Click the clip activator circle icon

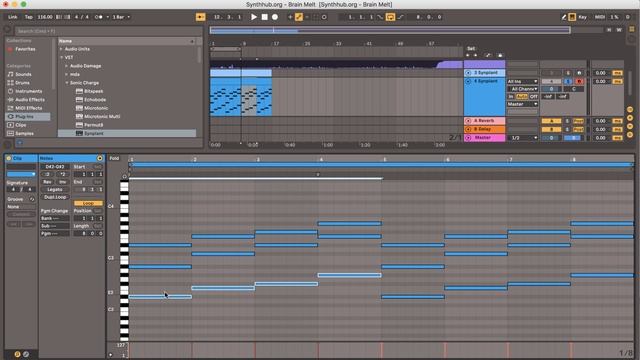9,158
